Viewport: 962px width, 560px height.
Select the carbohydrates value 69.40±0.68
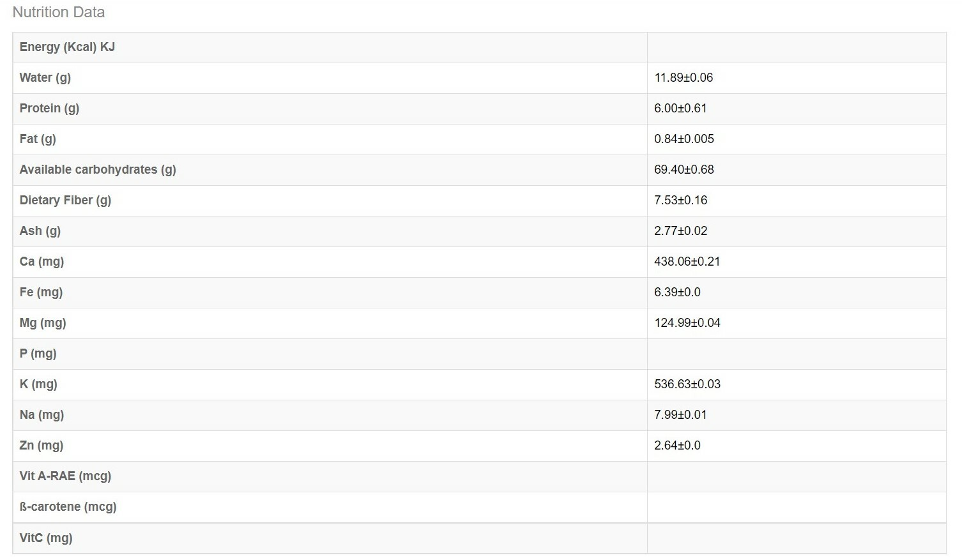pos(684,170)
